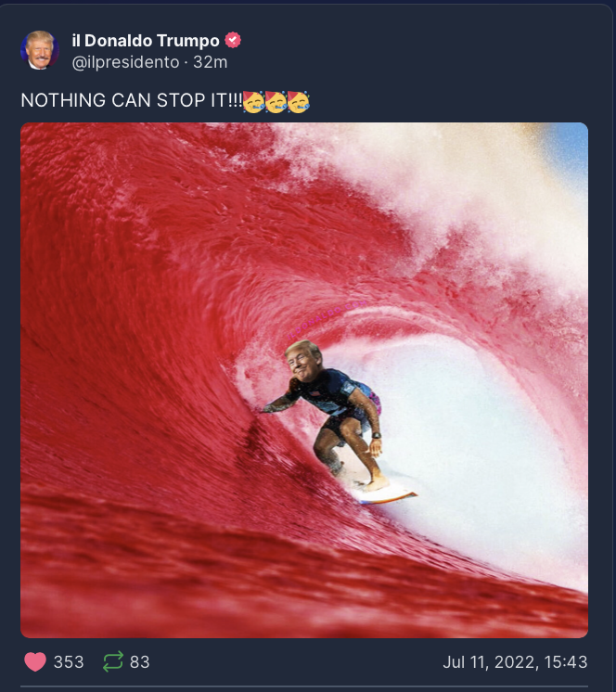Open the il Donaldo Trumpo display name

(x=146, y=41)
